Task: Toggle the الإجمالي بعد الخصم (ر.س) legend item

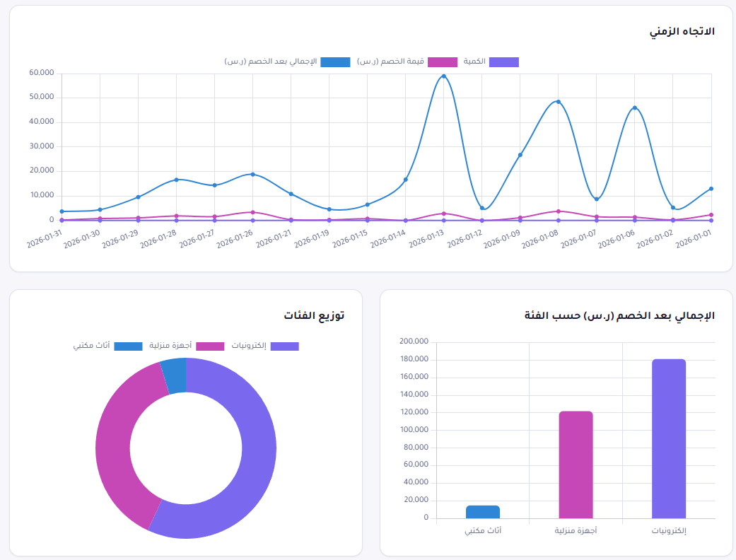Action: point(287,62)
